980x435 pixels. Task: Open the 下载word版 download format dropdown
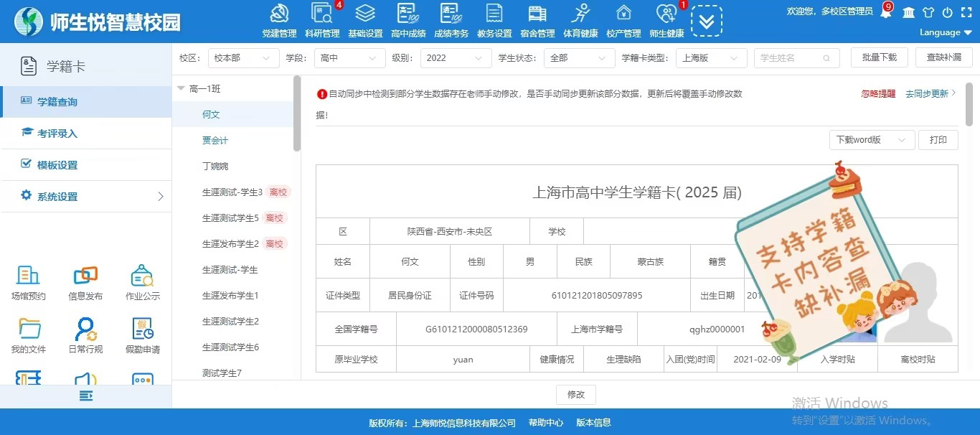point(871,140)
